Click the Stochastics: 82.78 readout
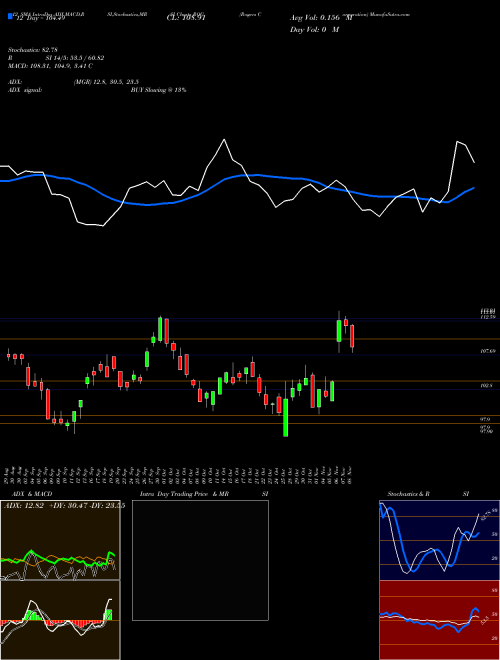The width and height of the screenshot is (500, 660). [x=33, y=51]
